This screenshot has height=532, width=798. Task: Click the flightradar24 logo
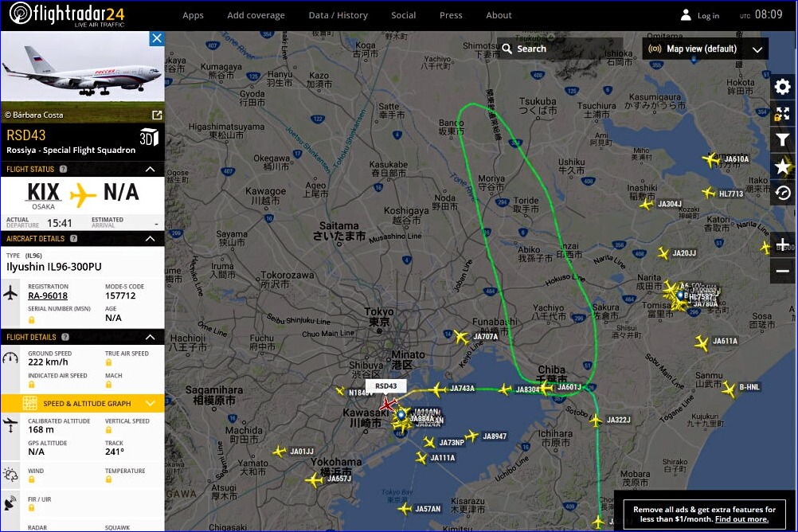coord(67,14)
